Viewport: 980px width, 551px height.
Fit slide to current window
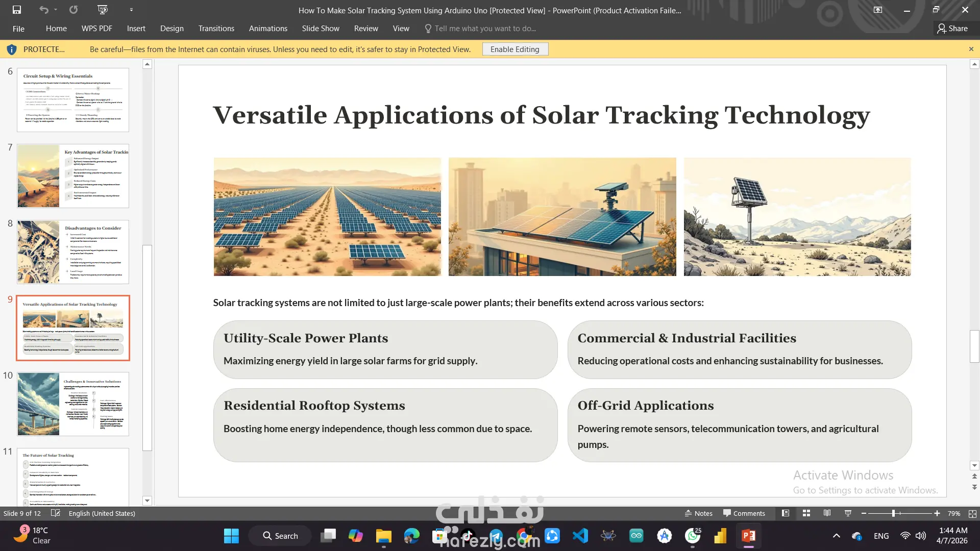972,514
